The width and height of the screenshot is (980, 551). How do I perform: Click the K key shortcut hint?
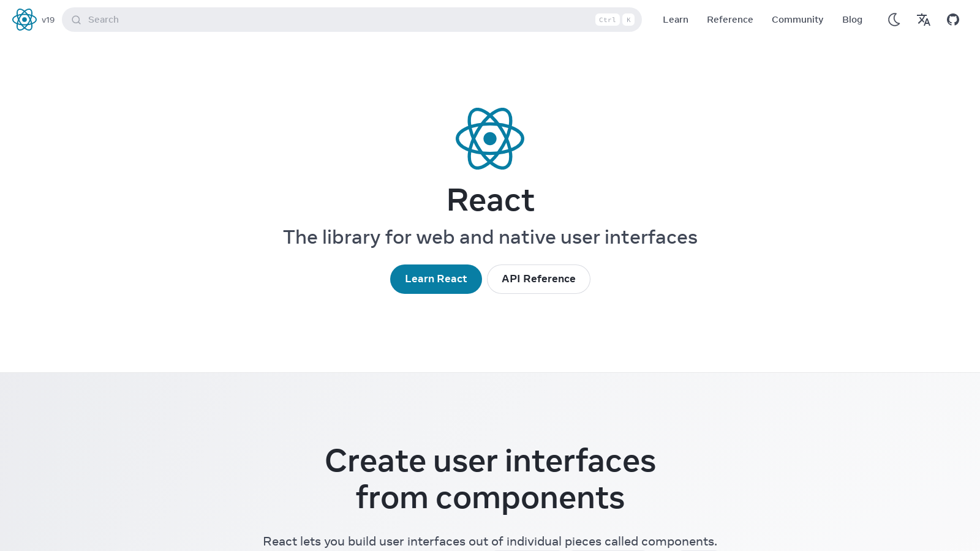(628, 20)
